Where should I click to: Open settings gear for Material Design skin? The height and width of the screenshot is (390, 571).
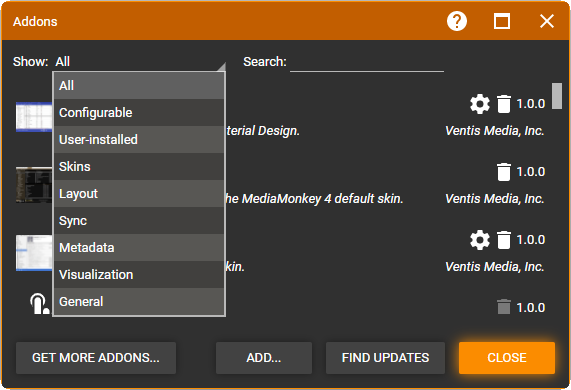click(480, 104)
